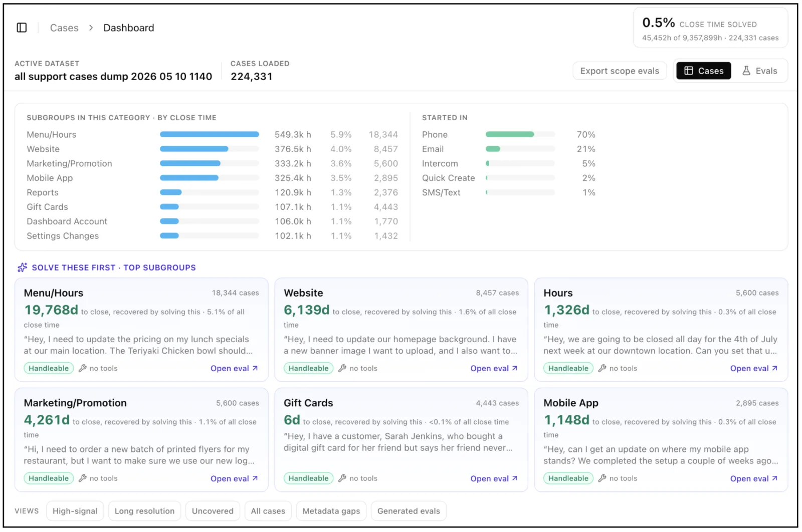Select the All cases view
The width and height of the screenshot is (802, 532).
(x=268, y=511)
